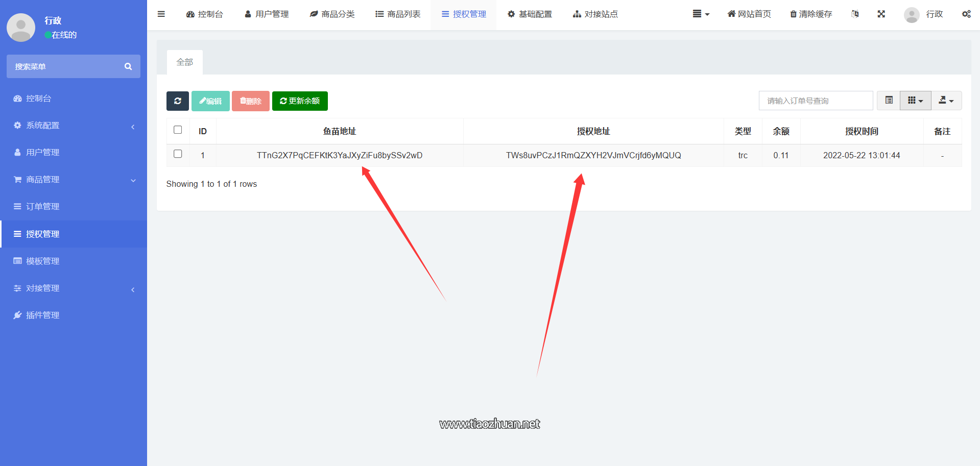980x466 pixels.
Task: Click the order number search input field
Action: tap(816, 101)
